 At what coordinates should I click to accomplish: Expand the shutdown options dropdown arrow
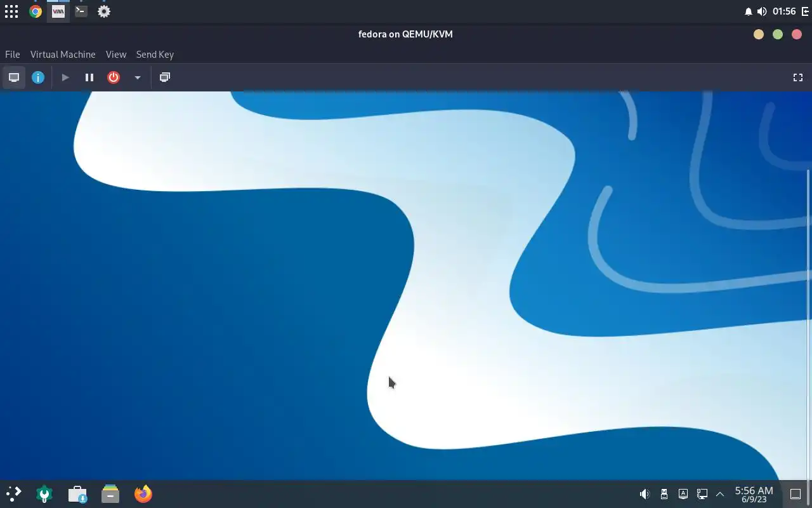[137, 77]
